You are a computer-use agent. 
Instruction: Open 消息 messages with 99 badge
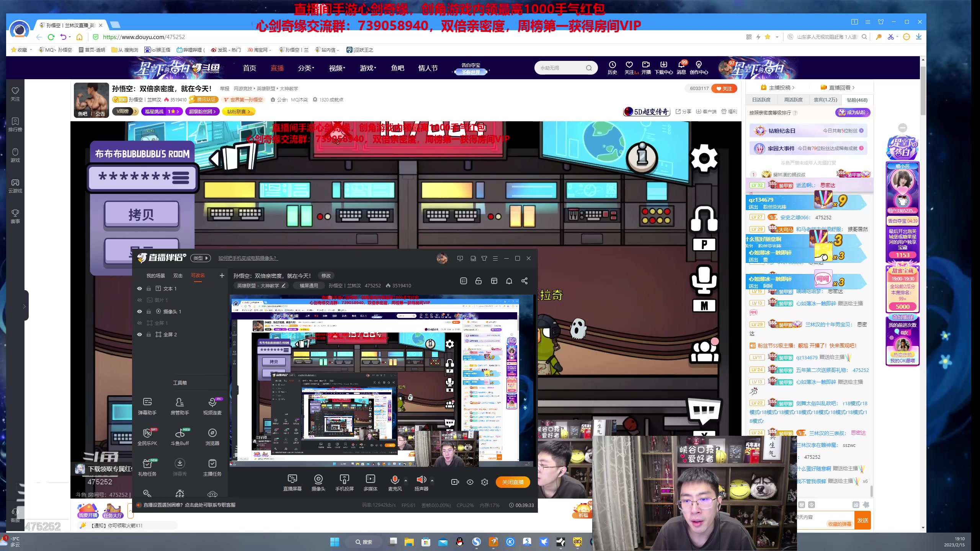[x=681, y=68]
